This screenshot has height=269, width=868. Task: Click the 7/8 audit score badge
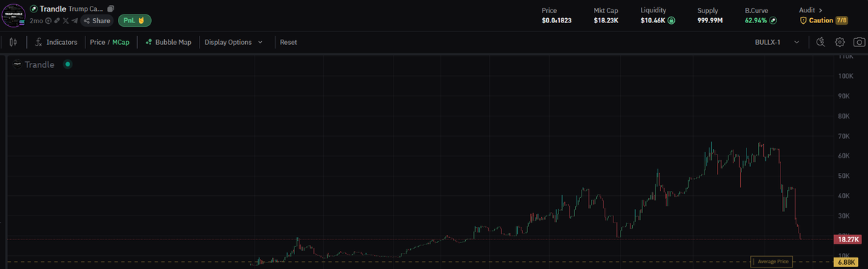tap(841, 21)
